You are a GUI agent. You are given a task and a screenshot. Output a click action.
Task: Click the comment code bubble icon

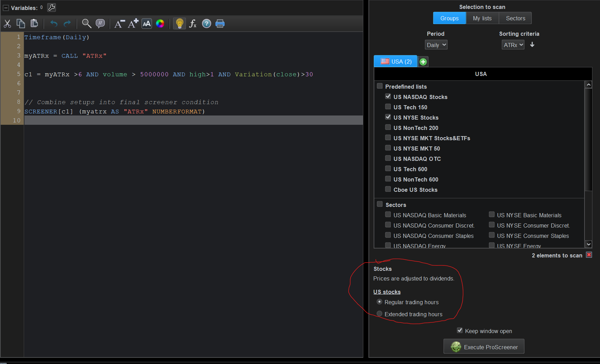(100, 24)
